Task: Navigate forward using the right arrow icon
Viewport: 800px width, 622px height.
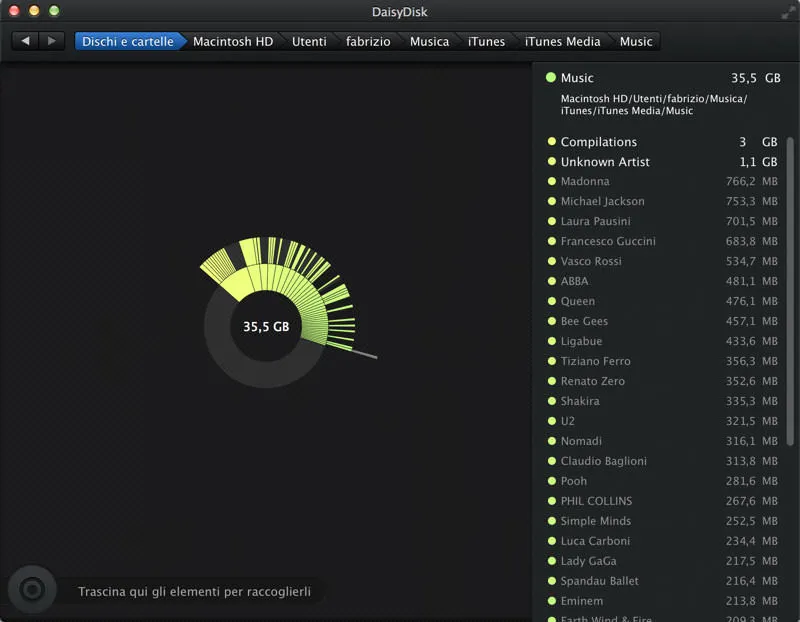Action: pos(50,42)
